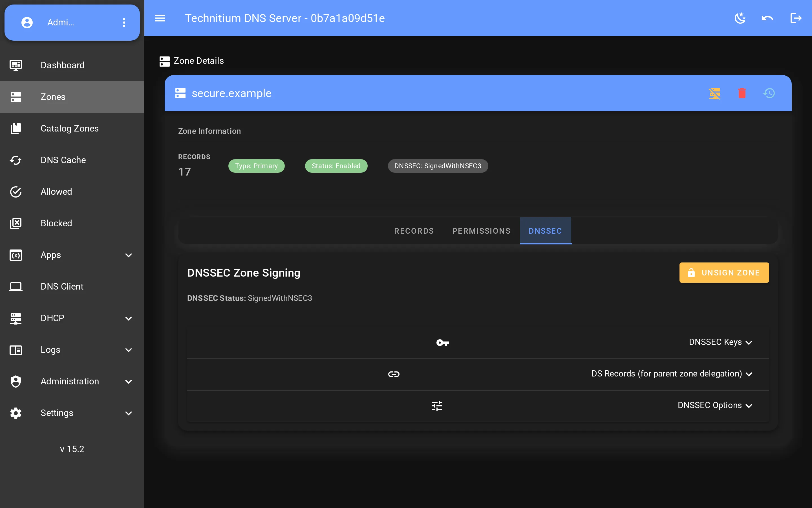Open the Allowed list page
The height and width of the screenshot is (508, 812).
click(x=72, y=192)
